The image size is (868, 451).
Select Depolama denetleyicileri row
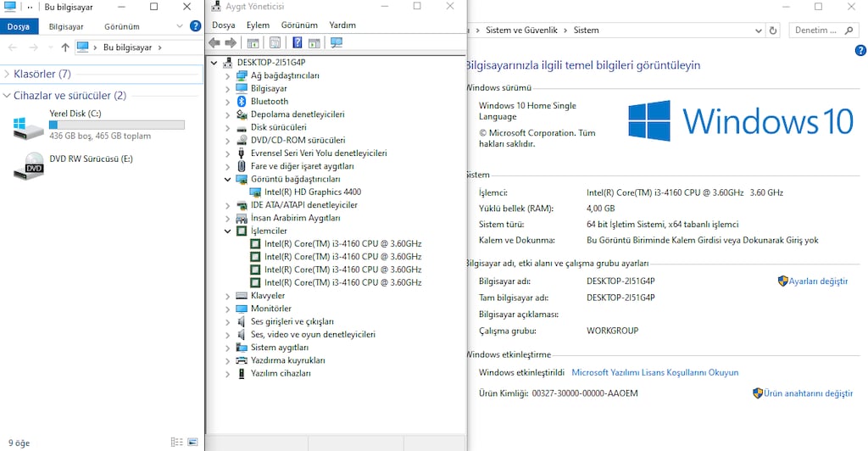[x=298, y=114]
